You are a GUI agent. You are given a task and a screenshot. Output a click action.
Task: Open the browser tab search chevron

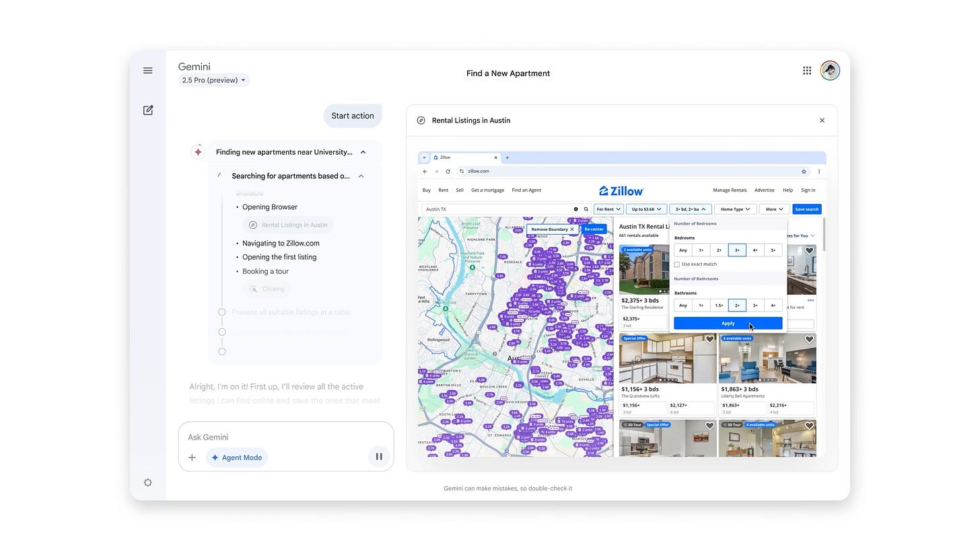tap(424, 157)
